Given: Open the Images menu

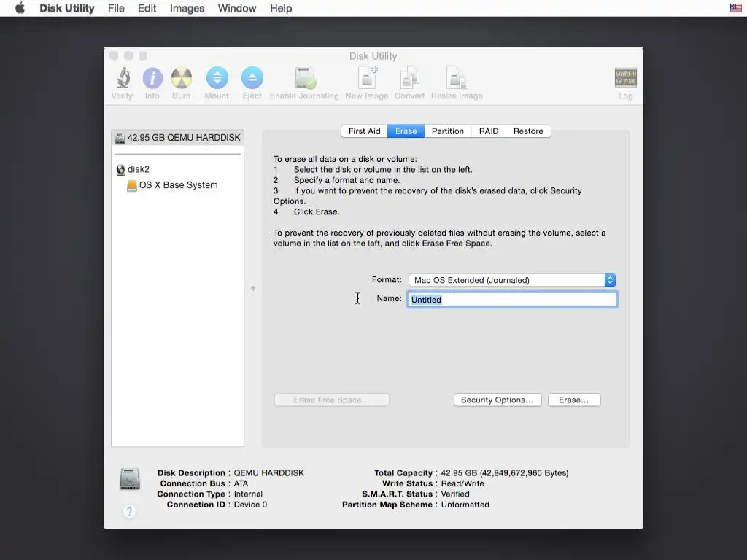Looking at the screenshot, I should click(x=187, y=8).
